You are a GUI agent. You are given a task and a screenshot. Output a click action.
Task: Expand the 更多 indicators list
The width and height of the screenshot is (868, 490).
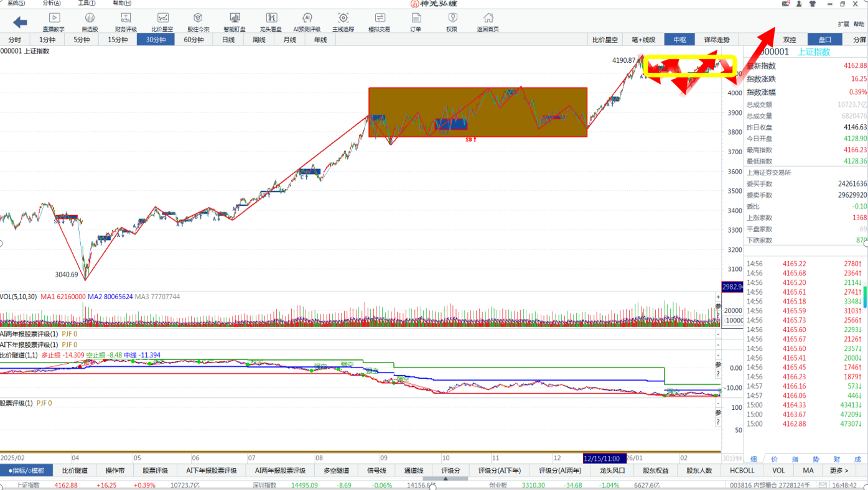839,471
